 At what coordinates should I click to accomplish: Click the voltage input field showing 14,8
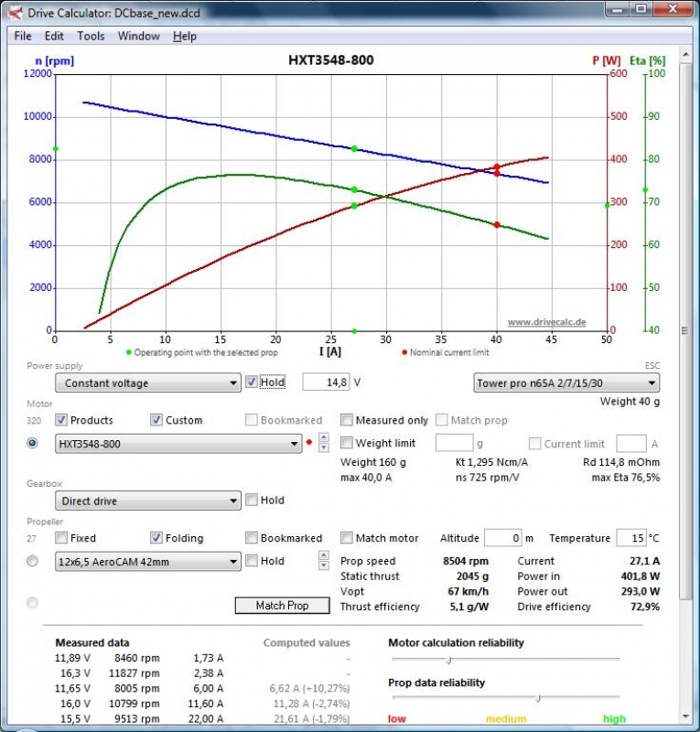pyautogui.click(x=326, y=382)
